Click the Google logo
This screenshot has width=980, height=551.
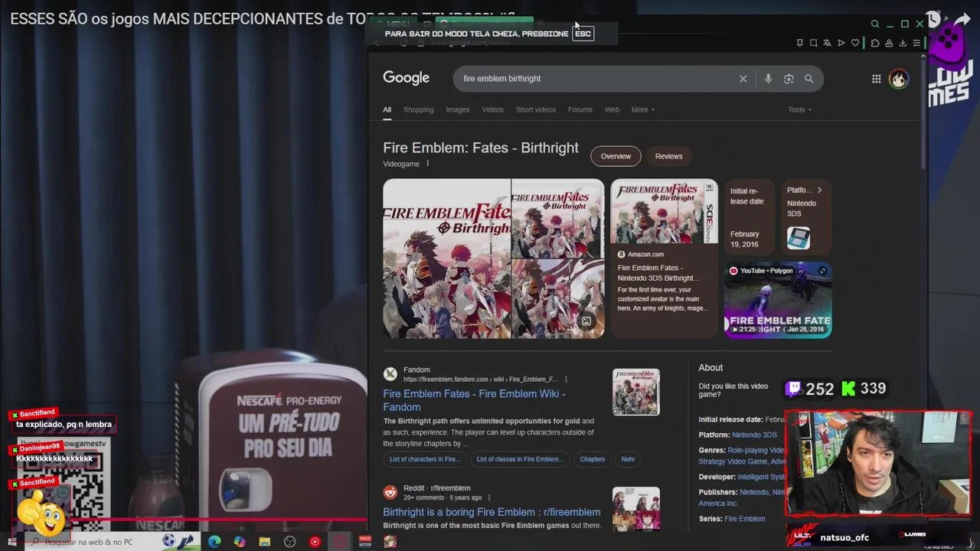click(x=406, y=78)
